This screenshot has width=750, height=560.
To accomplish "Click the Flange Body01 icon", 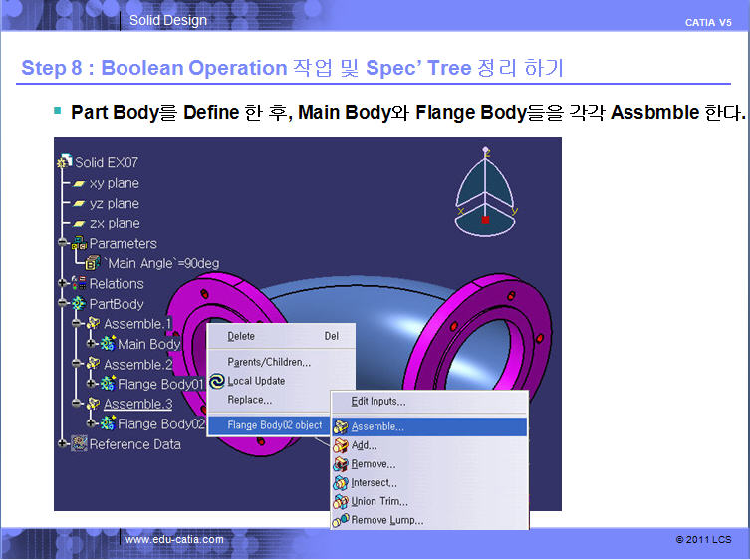I will click(108, 383).
